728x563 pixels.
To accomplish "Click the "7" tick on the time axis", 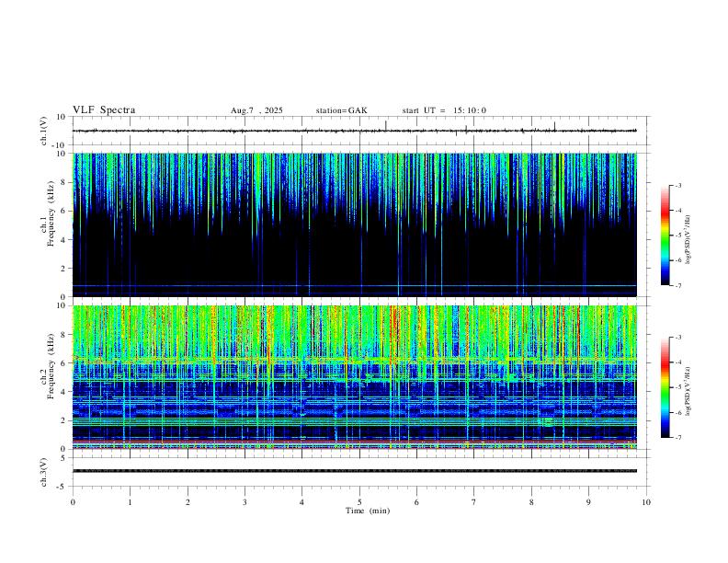I will [474, 502].
